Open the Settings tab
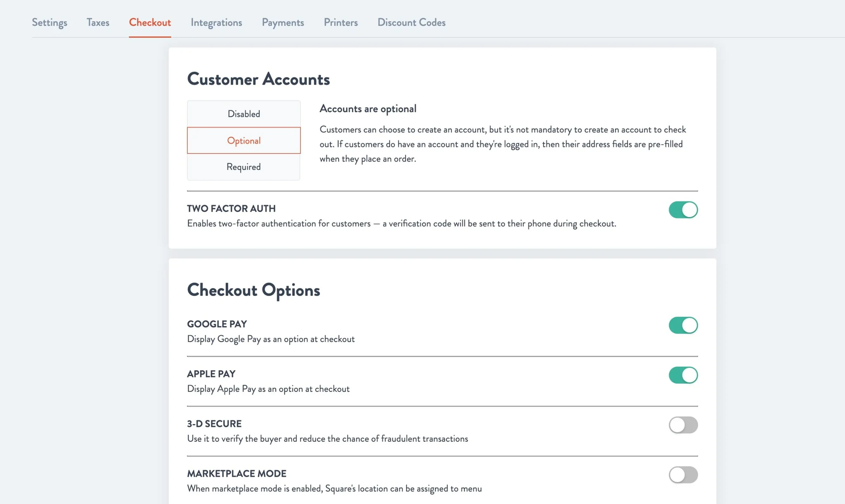This screenshot has width=845, height=504. point(50,22)
